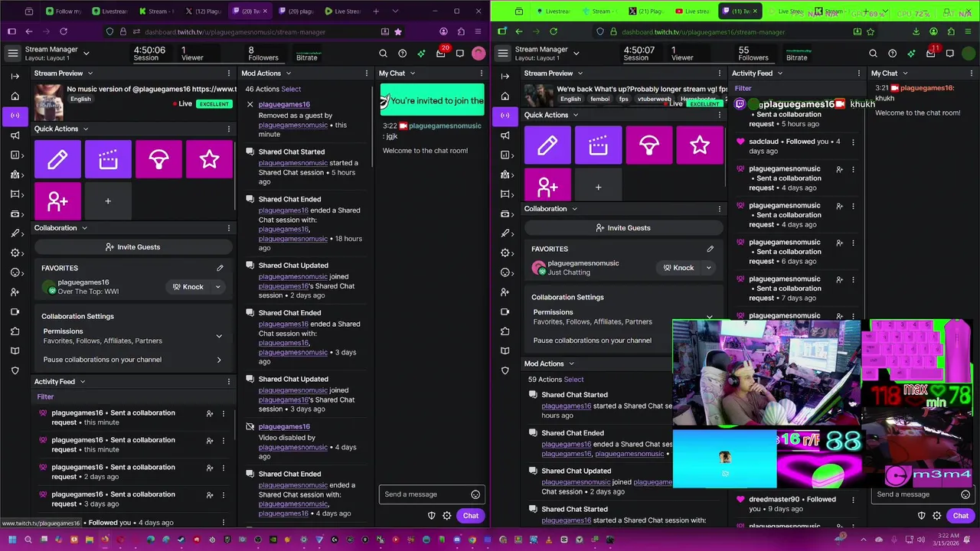Open Collaboration panel dropdown in right window
This screenshot has width=980, height=551.
point(574,209)
